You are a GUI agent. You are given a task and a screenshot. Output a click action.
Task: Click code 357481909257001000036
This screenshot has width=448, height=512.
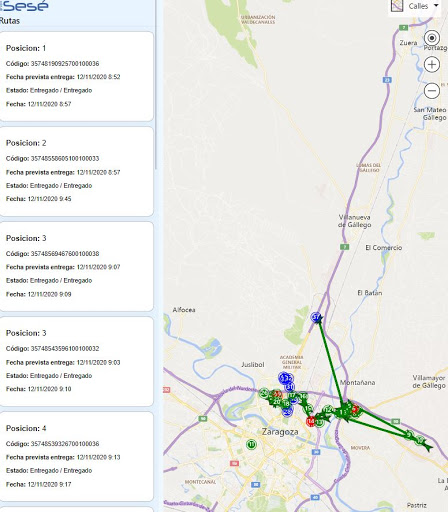[65, 63]
